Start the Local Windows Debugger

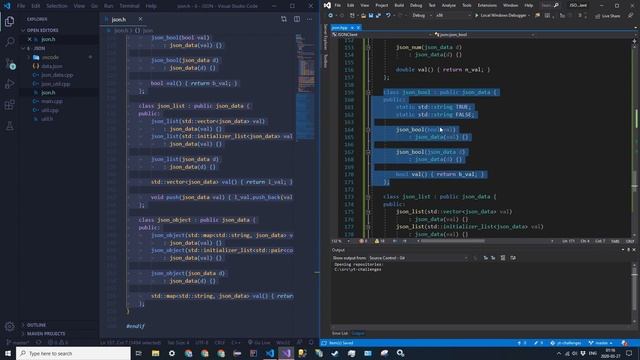tap(502, 16)
